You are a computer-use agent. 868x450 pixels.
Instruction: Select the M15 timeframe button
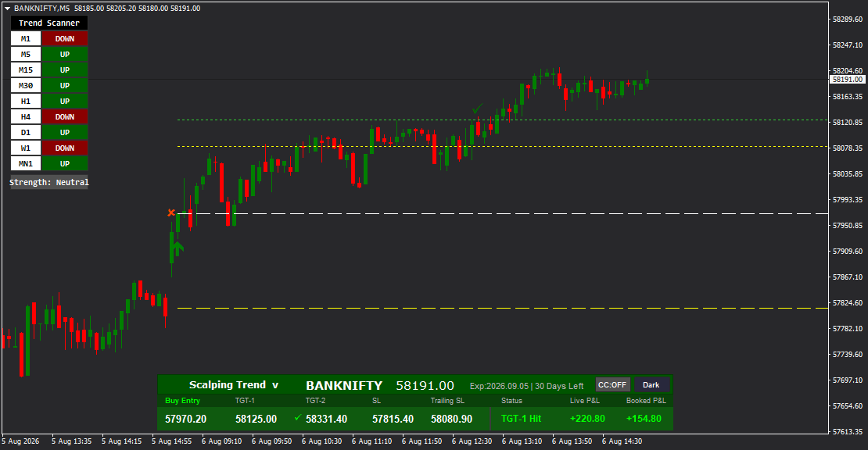tap(26, 70)
